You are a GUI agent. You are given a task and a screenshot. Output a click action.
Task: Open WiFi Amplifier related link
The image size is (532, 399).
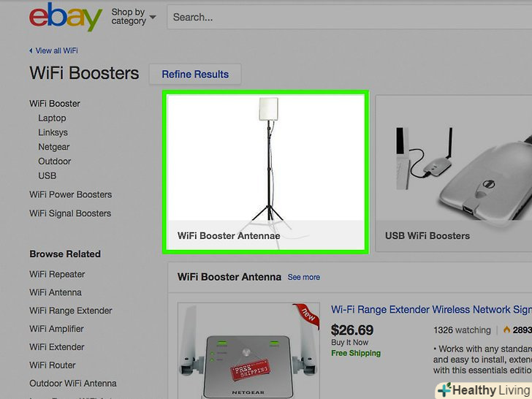56,329
